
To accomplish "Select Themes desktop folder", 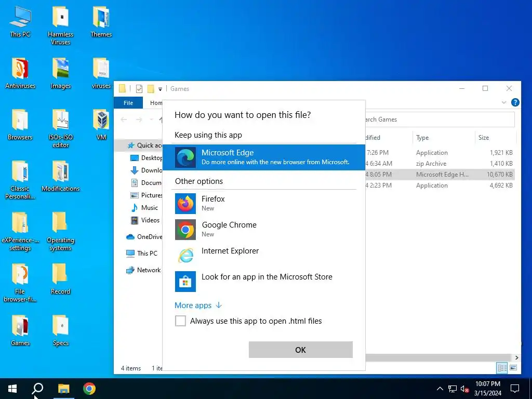I will tap(101, 22).
